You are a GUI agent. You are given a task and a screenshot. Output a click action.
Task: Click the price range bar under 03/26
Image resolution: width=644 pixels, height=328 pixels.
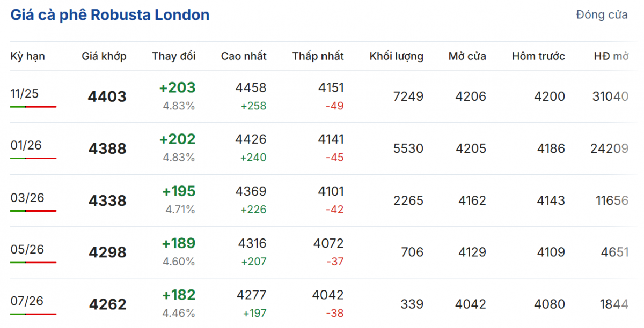click(x=33, y=211)
